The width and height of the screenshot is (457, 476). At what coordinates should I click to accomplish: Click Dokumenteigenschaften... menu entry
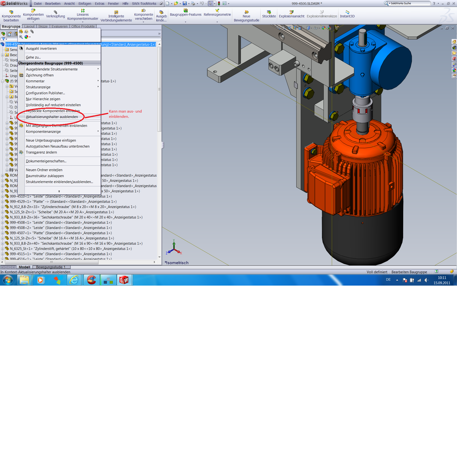(46, 161)
